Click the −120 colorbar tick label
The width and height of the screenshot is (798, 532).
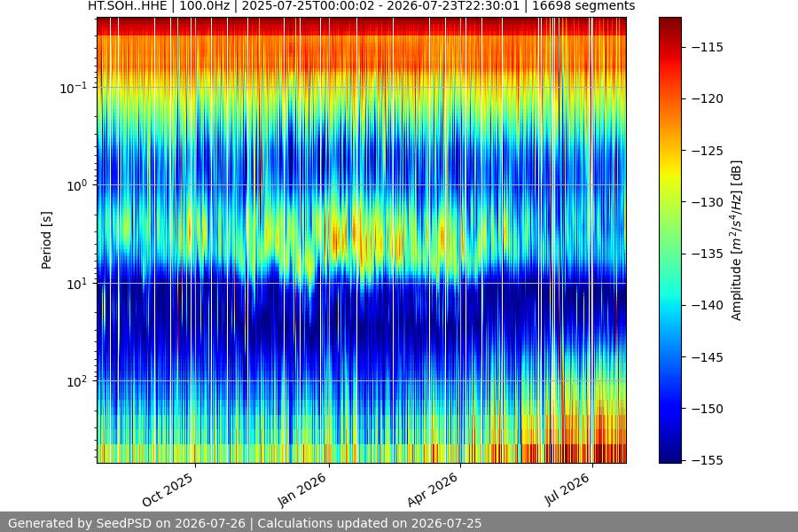pyautogui.click(x=708, y=98)
